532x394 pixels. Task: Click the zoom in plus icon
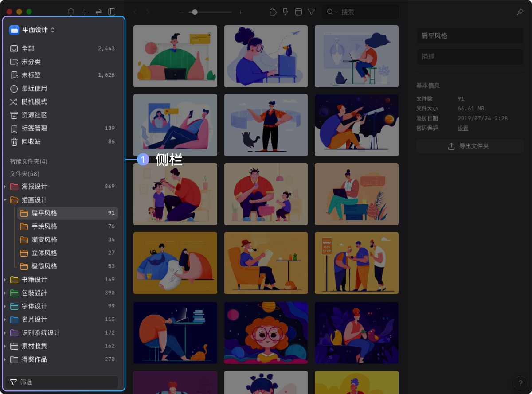241,12
